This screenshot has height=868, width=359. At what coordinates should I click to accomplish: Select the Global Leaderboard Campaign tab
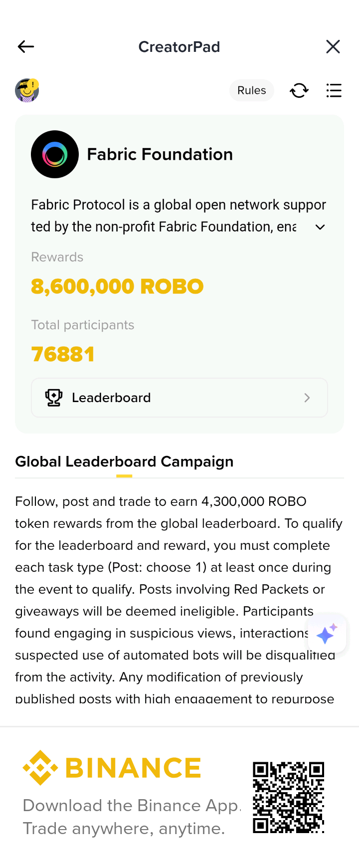point(124,461)
